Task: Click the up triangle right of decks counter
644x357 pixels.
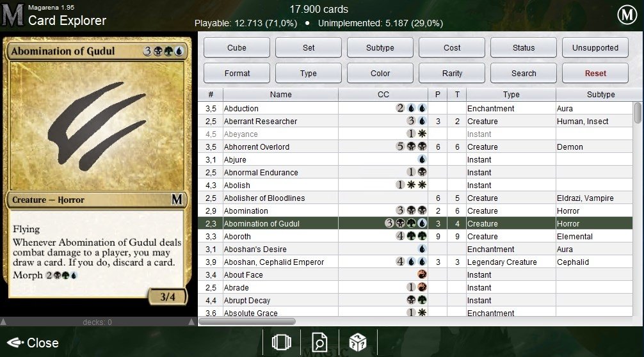Action: [x=191, y=322]
